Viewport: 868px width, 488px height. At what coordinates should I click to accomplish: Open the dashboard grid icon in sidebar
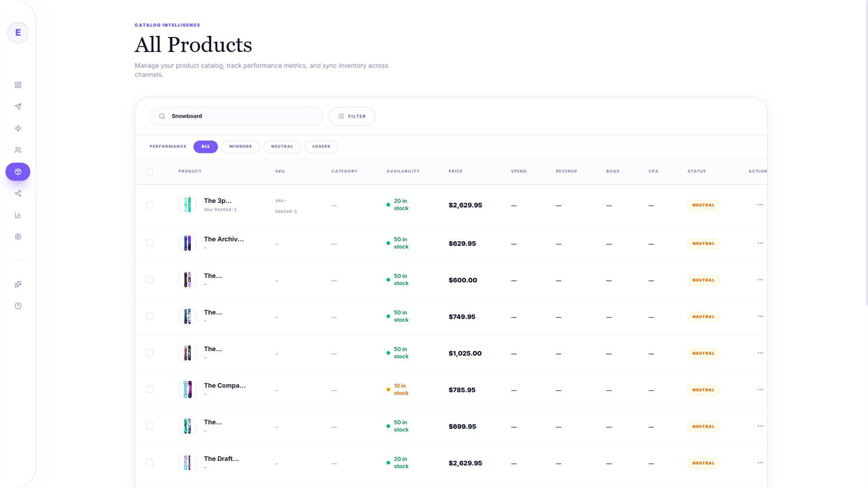(x=18, y=85)
